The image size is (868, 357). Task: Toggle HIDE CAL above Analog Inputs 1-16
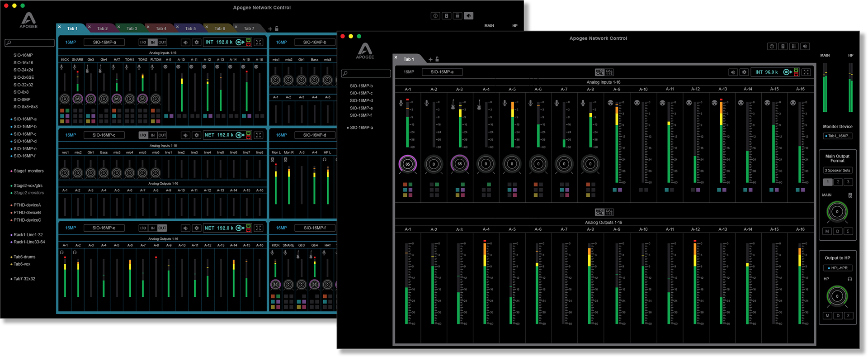tap(599, 72)
